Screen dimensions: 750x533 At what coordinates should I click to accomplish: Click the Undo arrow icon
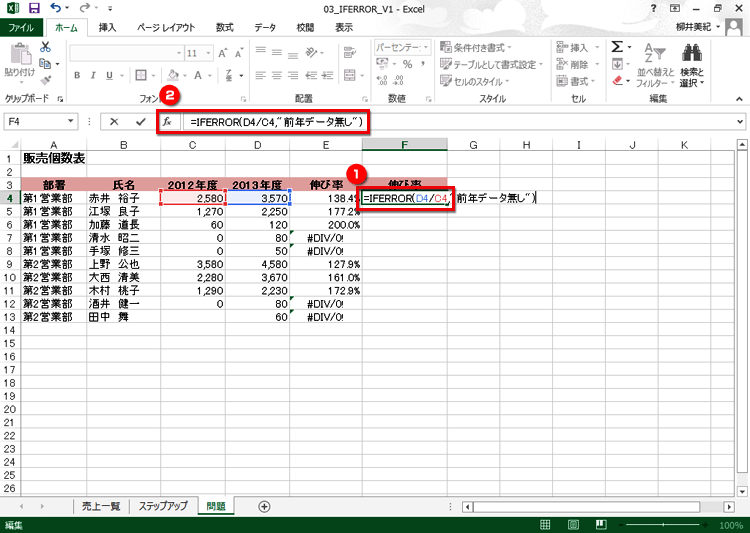coord(55,8)
